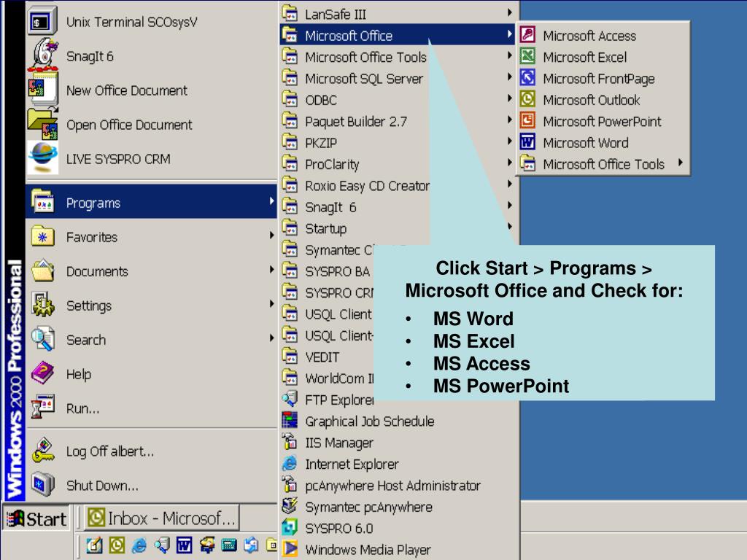747x560 pixels.
Task: Click Search in Start menu
Action: coord(152,340)
